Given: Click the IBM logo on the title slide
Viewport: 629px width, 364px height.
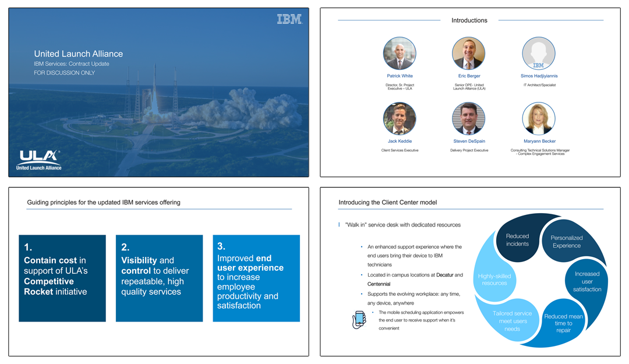Looking at the screenshot, I should point(289,20).
